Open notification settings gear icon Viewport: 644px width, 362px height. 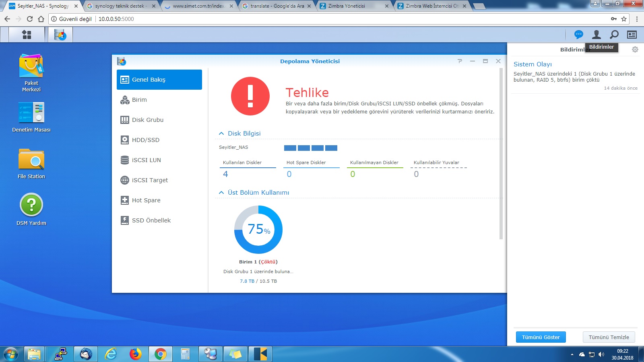(x=635, y=49)
